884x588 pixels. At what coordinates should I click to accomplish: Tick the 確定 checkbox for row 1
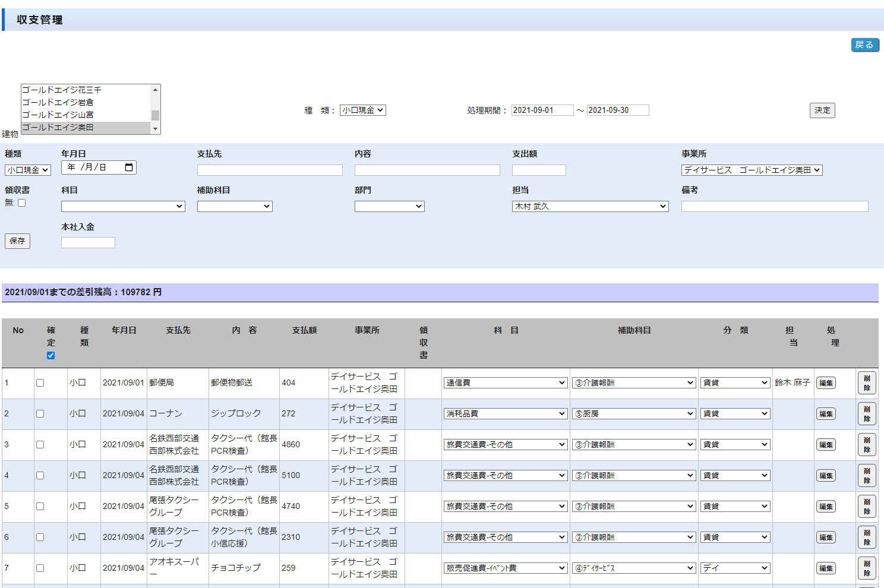pos(40,383)
